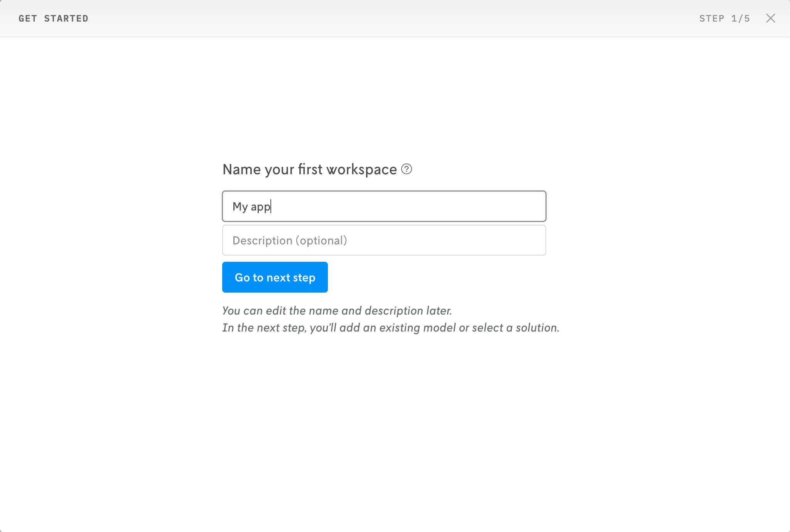790x532 pixels.
Task: Click the STEP label in header
Action: [712, 19]
